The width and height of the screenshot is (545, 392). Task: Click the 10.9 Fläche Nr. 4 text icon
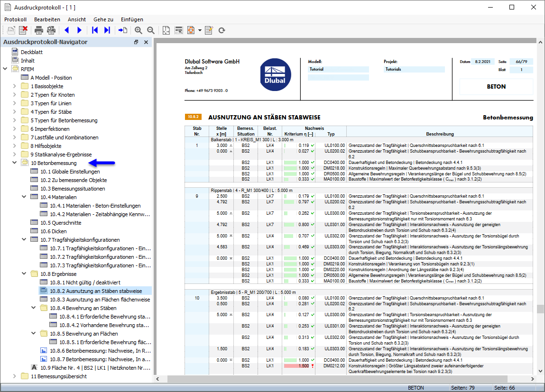click(x=34, y=367)
